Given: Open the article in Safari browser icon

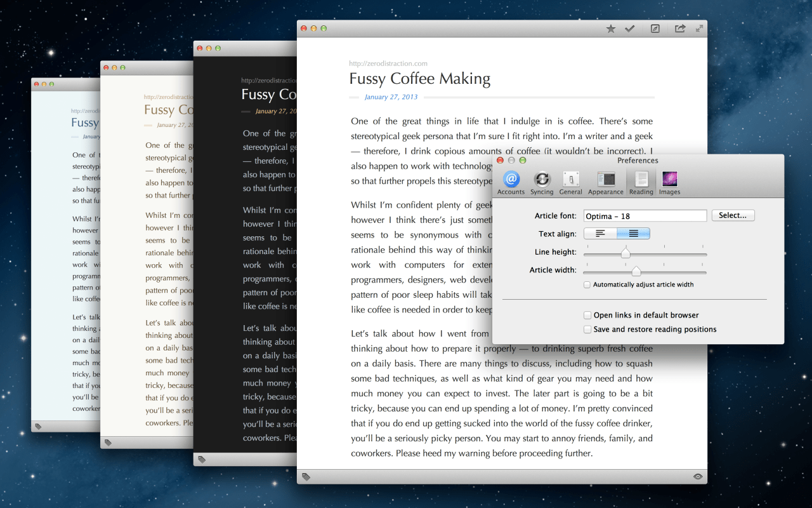Looking at the screenshot, I should pos(654,29).
